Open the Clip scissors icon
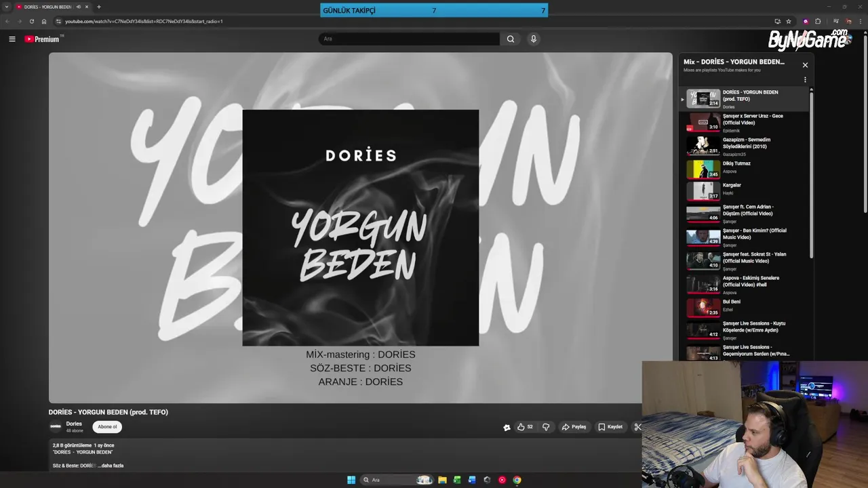Viewport: 868px width, 488px height. [x=637, y=427]
